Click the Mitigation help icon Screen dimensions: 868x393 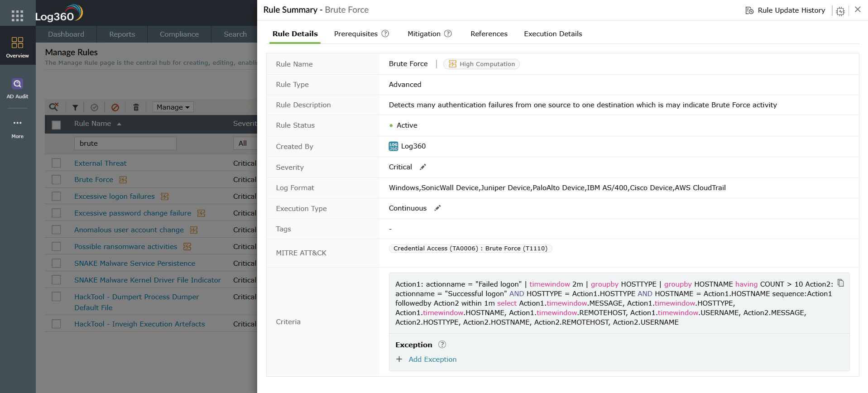pyautogui.click(x=448, y=34)
